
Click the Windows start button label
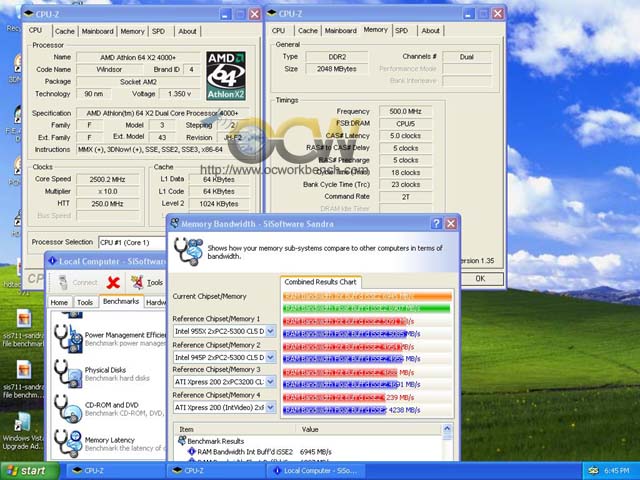[33, 471]
